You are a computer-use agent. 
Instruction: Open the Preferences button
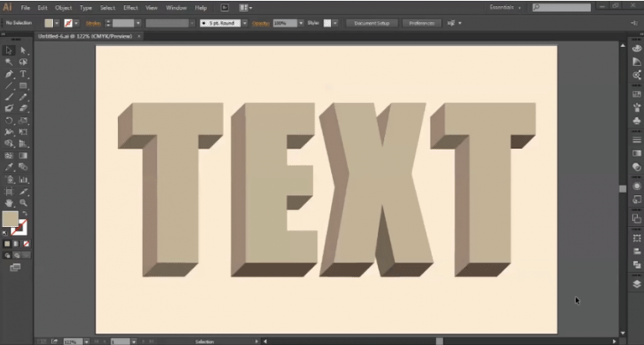pos(422,23)
